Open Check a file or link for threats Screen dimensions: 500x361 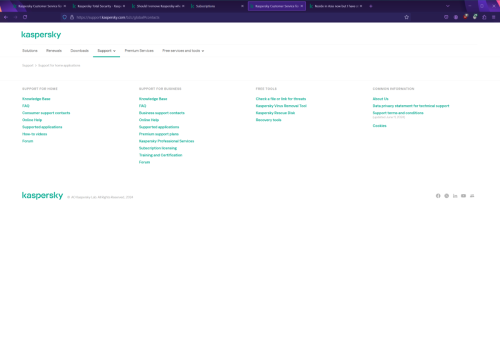point(281,99)
